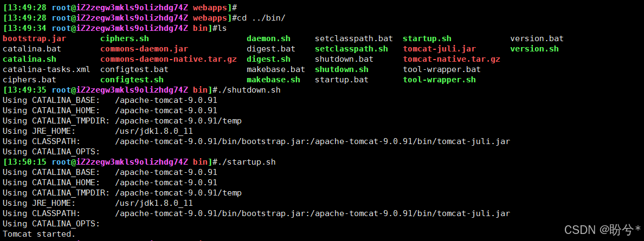Select catalina.bat in the ls listing
The height and width of the screenshot is (241, 644).
pos(32,49)
